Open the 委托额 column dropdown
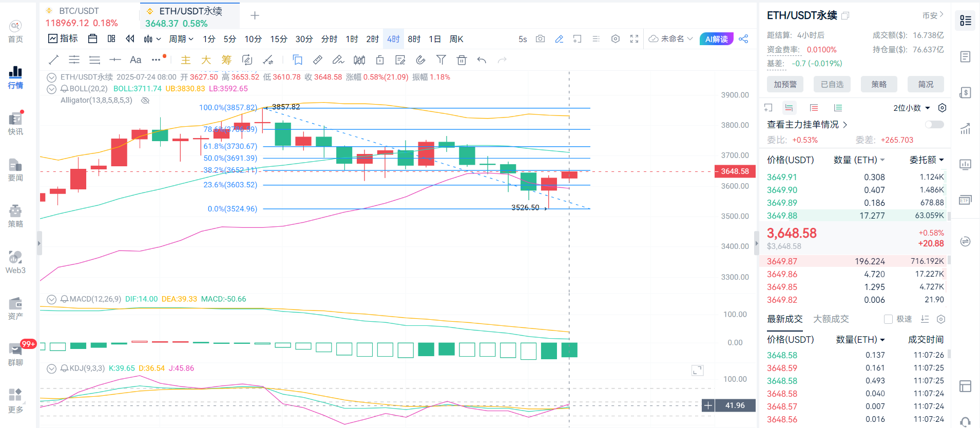Viewport: 980px width, 428px height. (927, 160)
